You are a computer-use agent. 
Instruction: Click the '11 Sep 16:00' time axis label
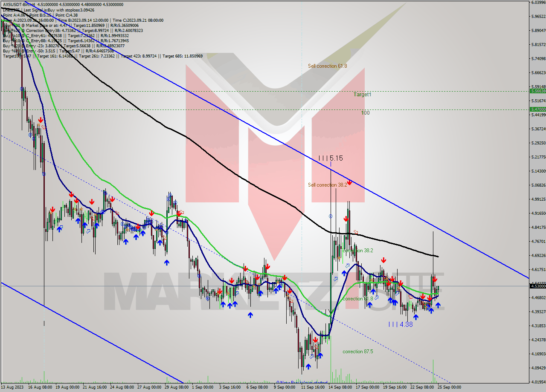(312, 387)
